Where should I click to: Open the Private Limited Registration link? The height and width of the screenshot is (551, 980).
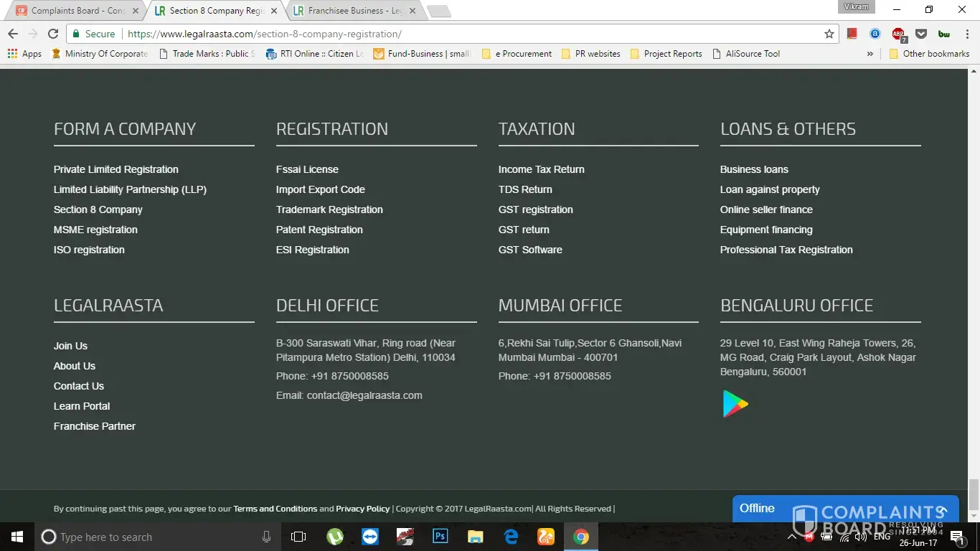(x=116, y=169)
